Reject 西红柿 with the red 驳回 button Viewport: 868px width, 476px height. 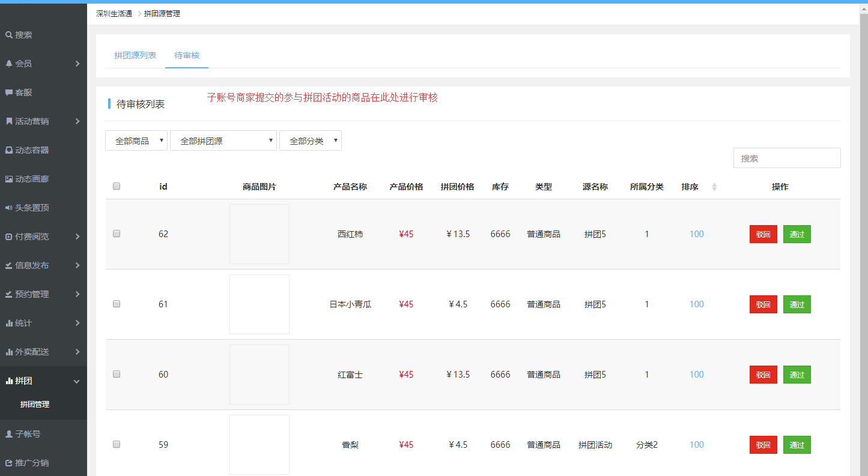pyautogui.click(x=763, y=234)
